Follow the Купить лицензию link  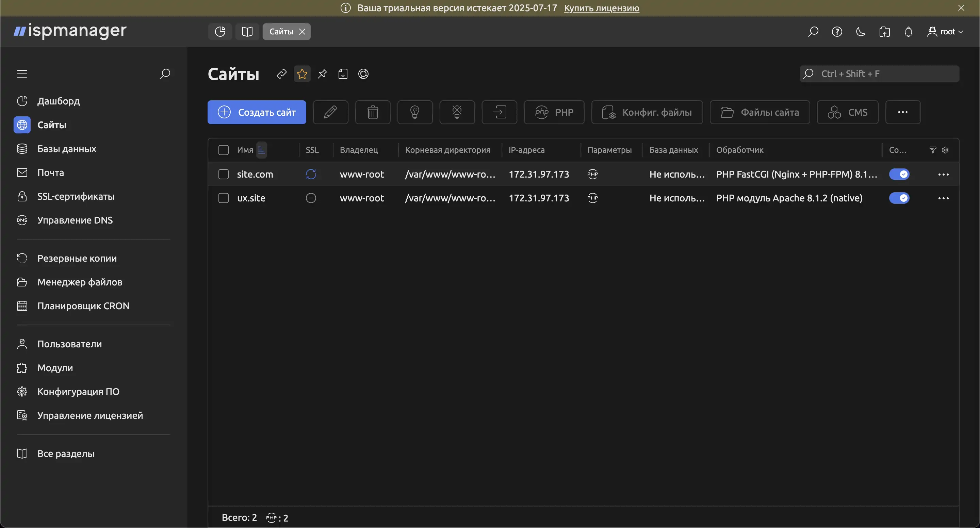tap(601, 8)
